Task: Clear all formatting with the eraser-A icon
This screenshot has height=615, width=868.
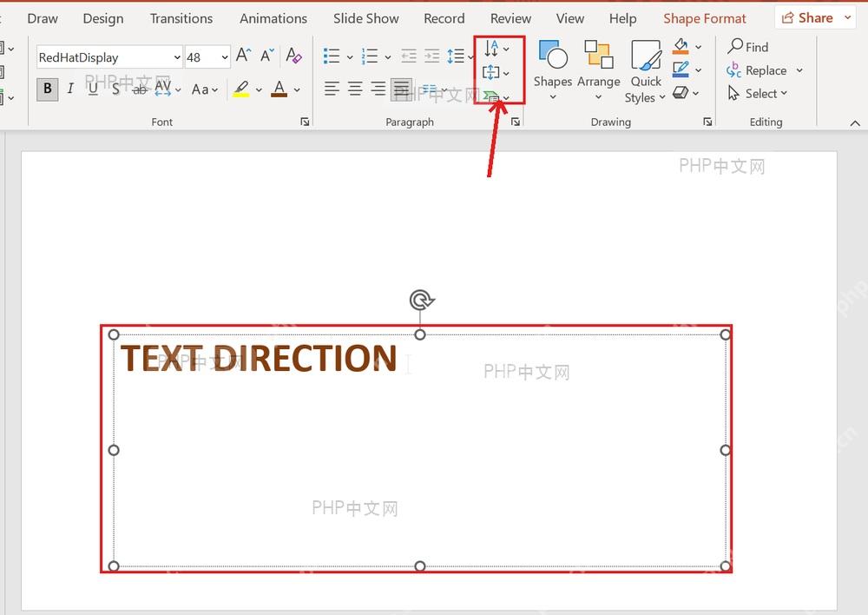Action: (293, 55)
